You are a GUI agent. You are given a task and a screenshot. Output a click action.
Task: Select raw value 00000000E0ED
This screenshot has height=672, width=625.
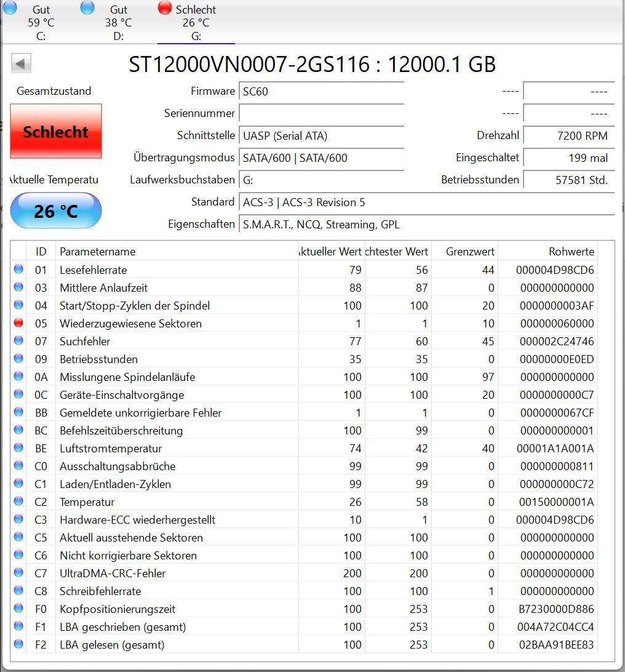pos(557,359)
